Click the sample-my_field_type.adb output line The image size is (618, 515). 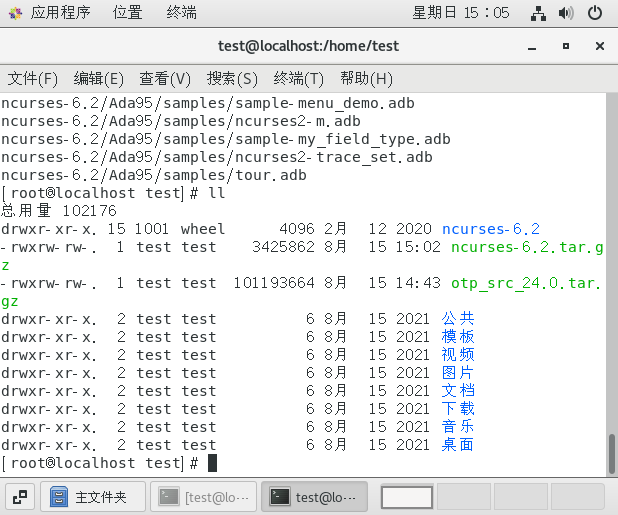(226, 139)
